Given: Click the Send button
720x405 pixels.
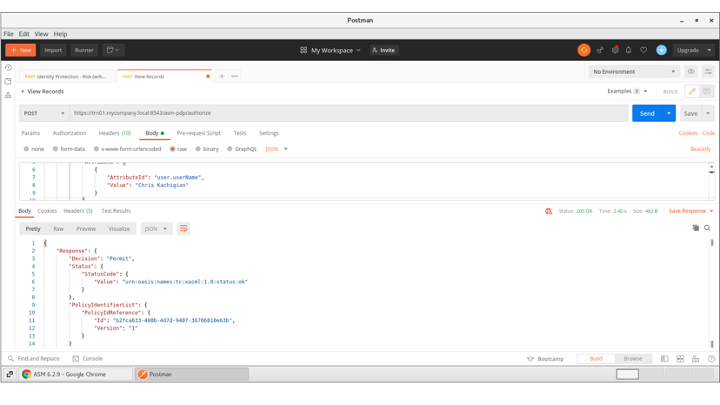Looking at the screenshot, I should 647,113.
